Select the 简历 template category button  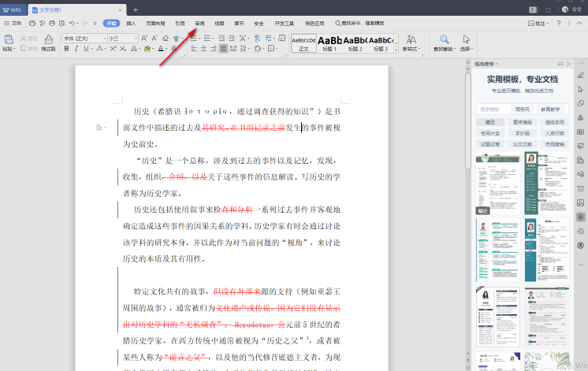click(490, 122)
